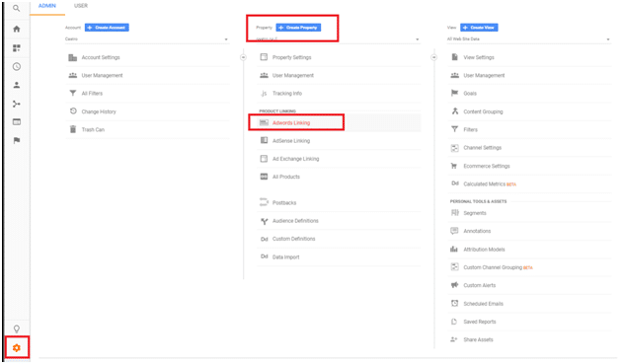Click the All Filters funnel icon
Image resolution: width=623 pixels, height=364 pixels.
pyautogui.click(x=73, y=94)
